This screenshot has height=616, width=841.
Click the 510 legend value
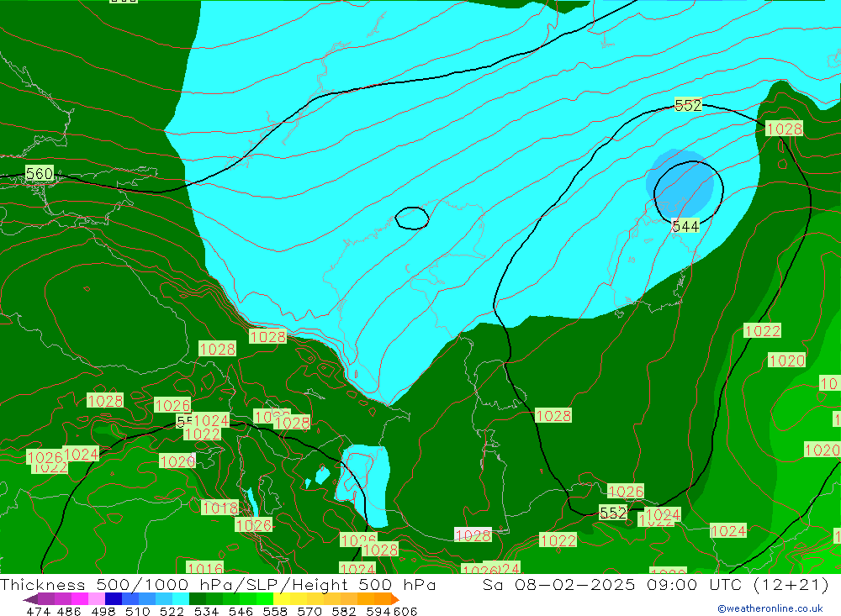click(x=138, y=612)
